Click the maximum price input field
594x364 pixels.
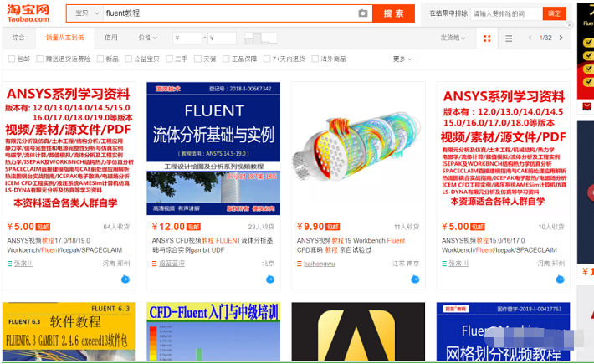[x=222, y=38]
